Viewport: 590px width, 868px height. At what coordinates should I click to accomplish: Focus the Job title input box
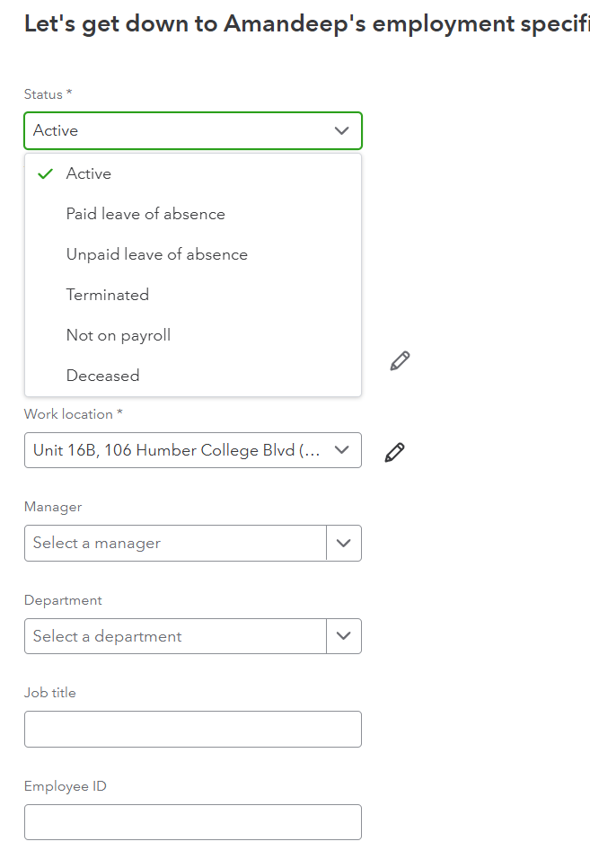tap(192, 730)
